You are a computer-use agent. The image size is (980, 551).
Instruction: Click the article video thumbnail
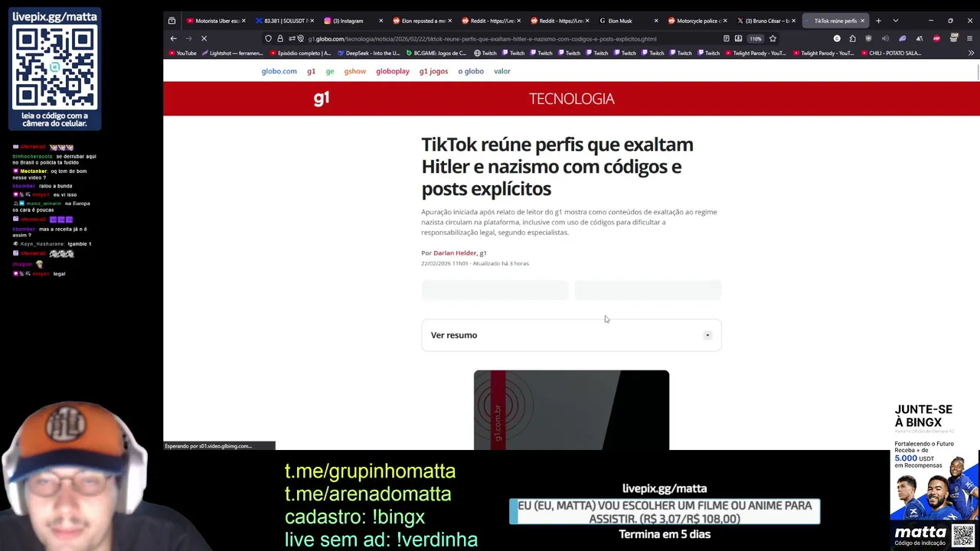(x=571, y=409)
